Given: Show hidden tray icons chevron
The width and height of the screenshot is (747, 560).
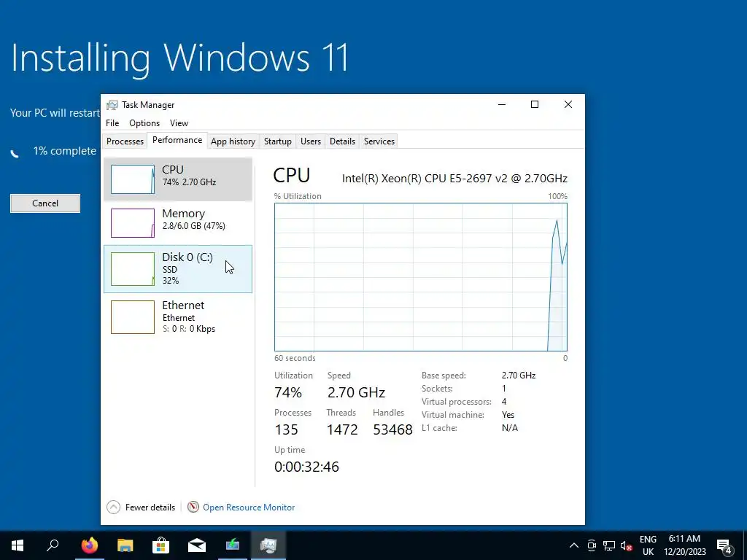Looking at the screenshot, I should [574, 545].
